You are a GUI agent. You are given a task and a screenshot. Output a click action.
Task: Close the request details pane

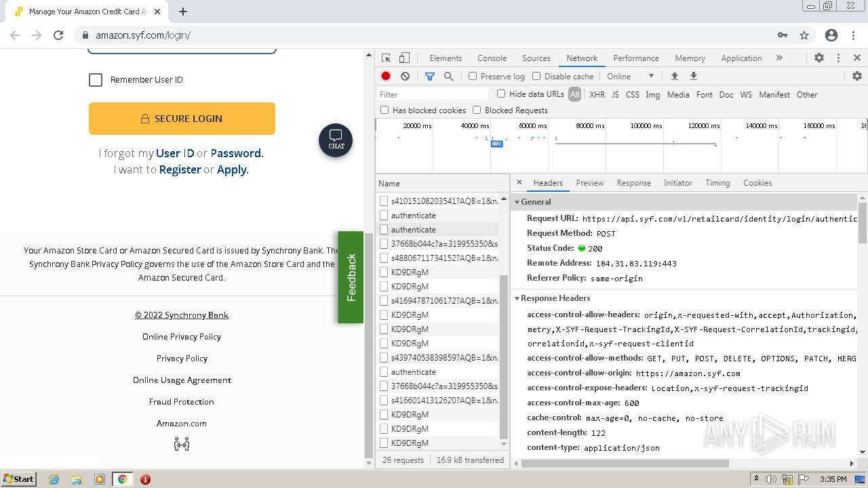pos(519,182)
